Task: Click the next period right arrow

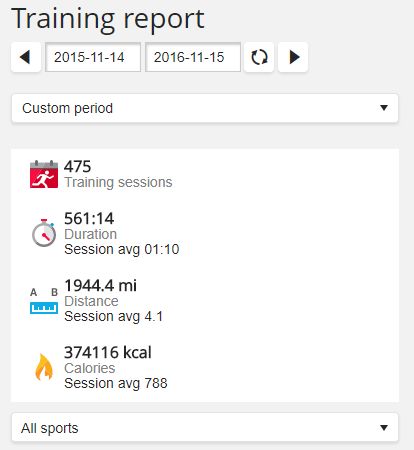Action: coord(293,57)
